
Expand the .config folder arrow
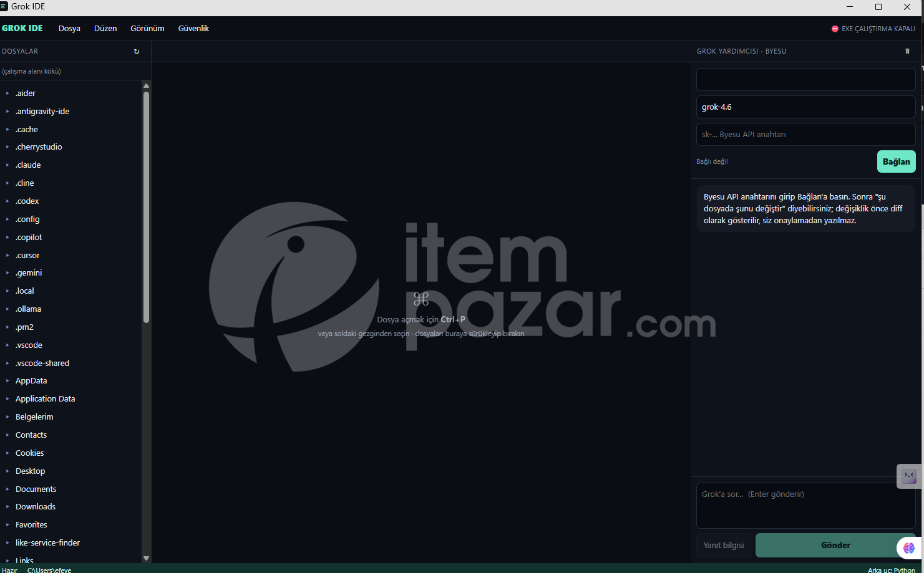[x=7, y=219]
